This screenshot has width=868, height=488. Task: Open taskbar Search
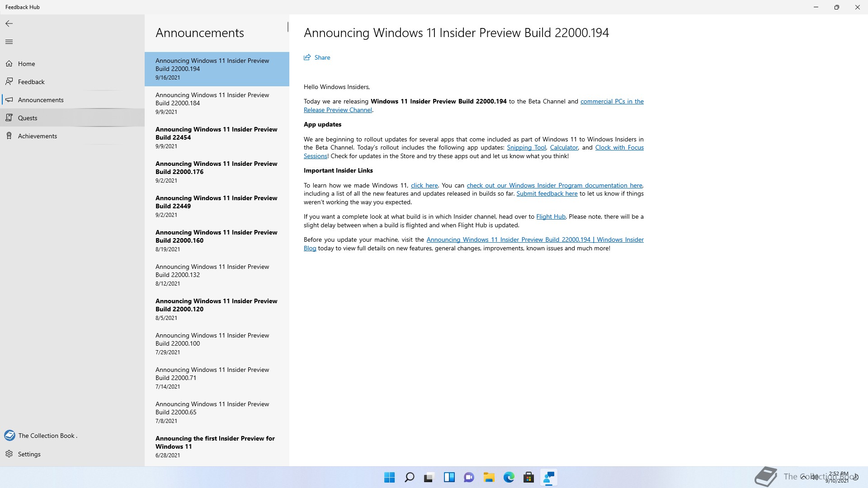pyautogui.click(x=410, y=477)
